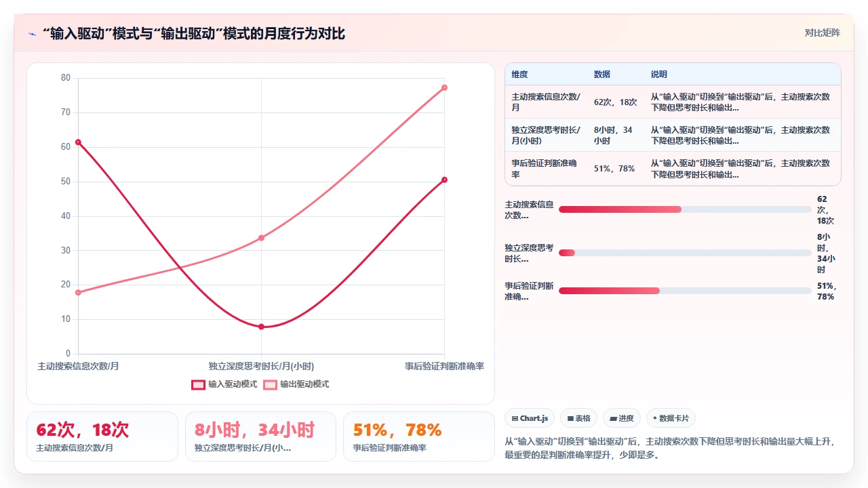Click output-driven data point at 独立深度思考时长
The height and width of the screenshot is (488, 868).
click(261, 238)
